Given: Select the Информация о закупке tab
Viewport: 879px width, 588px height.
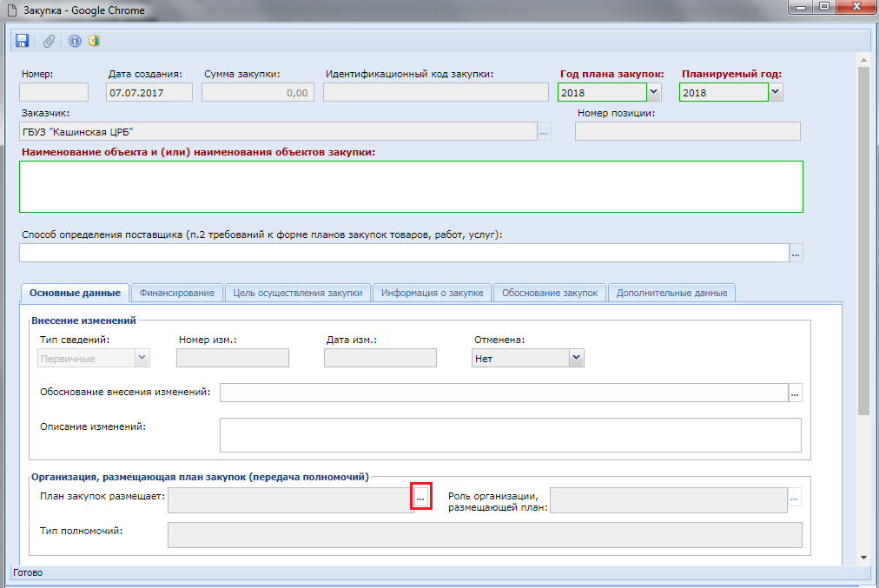Looking at the screenshot, I should point(433,293).
